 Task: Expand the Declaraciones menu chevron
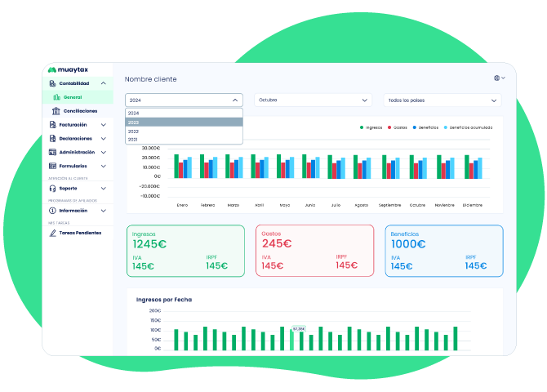[x=104, y=139]
